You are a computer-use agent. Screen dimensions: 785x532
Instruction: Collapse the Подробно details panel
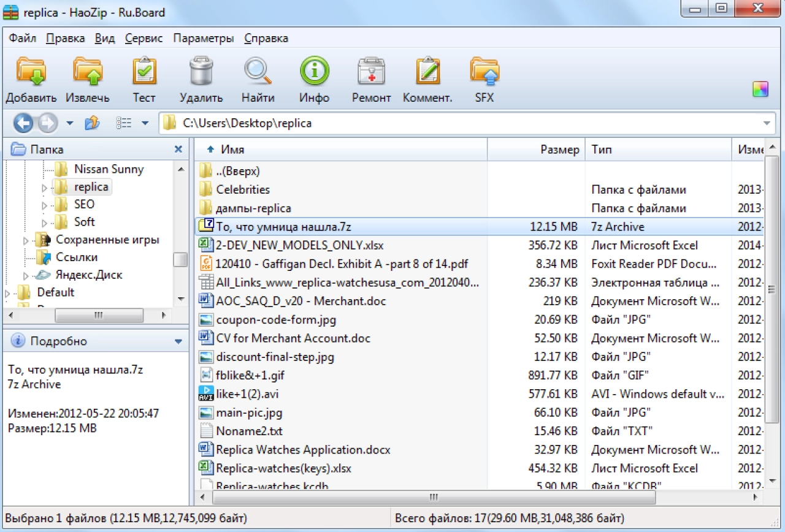pyautogui.click(x=178, y=341)
